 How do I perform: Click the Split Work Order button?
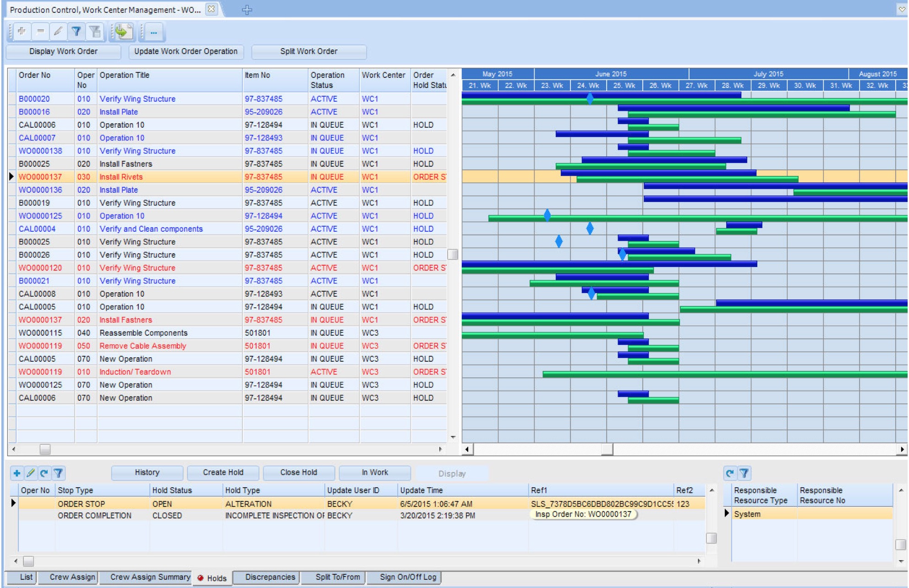tap(309, 52)
